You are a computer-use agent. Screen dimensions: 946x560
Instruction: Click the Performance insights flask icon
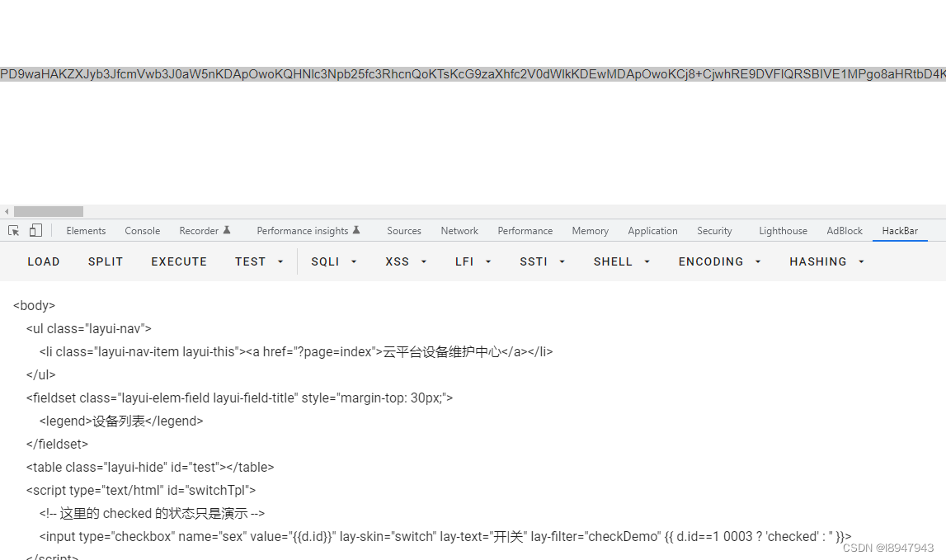coord(356,230)
